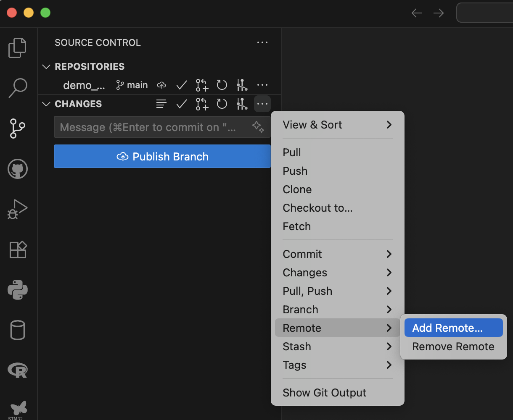
Task: Click inside the commit message field
Action: [147, 127]
